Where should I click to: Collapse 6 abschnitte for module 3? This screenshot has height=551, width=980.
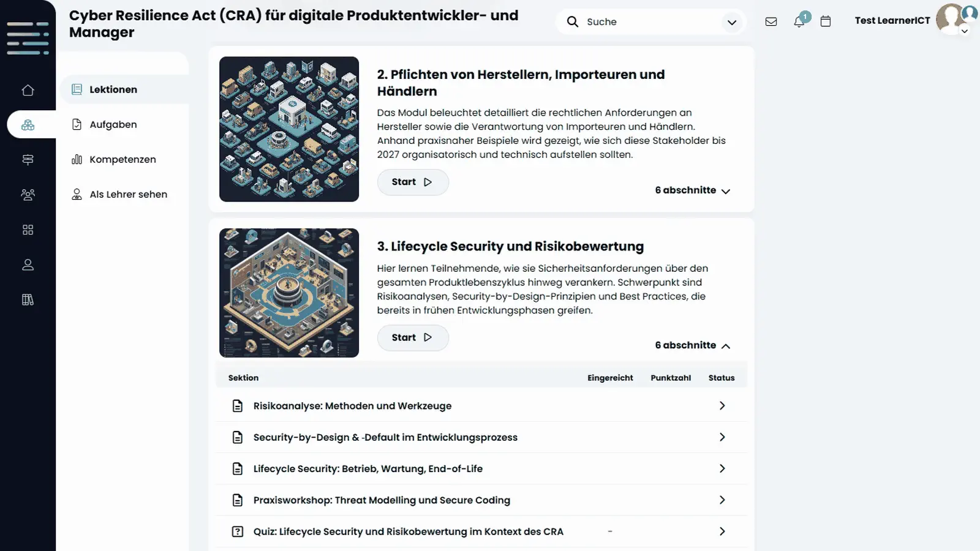click(693, 345)
